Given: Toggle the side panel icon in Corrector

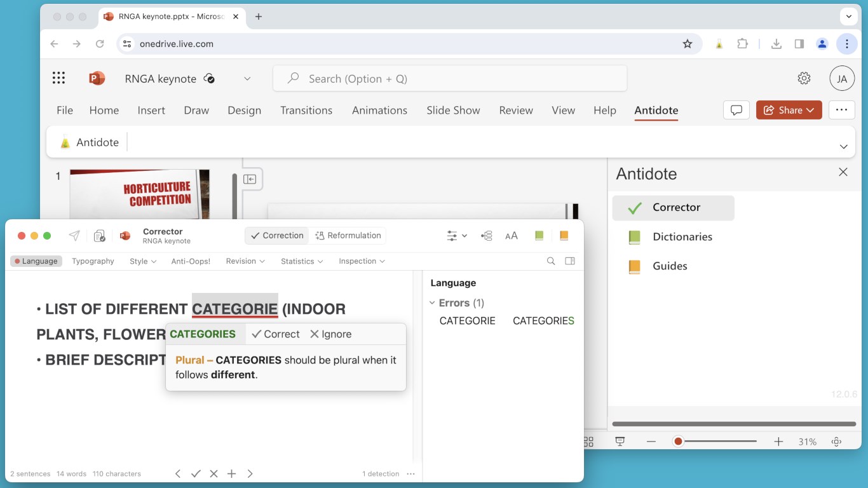Looking at the screenshot, I should pos(570,261).
